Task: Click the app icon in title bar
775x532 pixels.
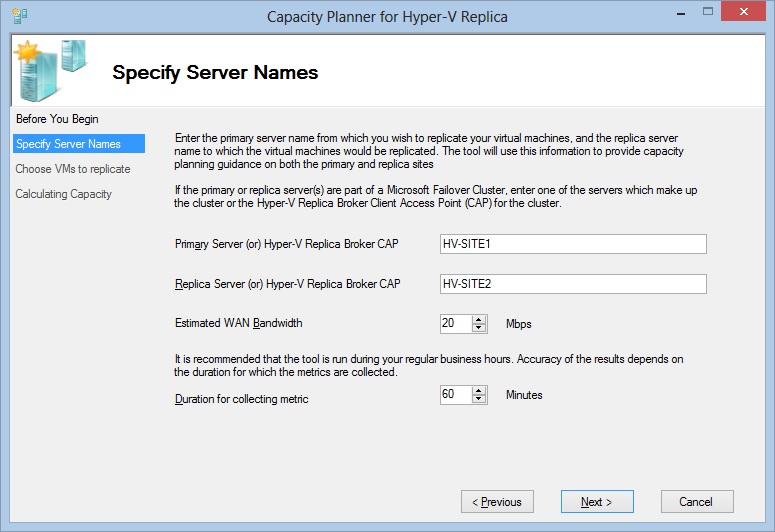Action: point(18,16)
